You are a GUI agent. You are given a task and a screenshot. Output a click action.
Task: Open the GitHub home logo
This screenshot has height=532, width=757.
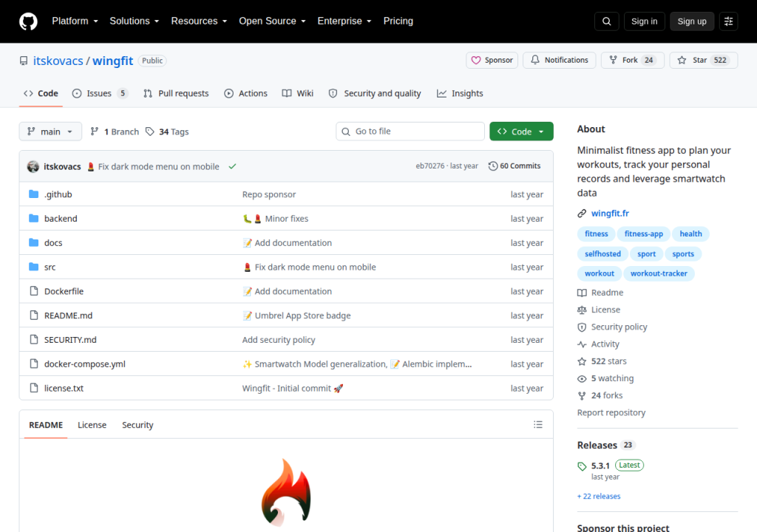click(x=28, y=21)
